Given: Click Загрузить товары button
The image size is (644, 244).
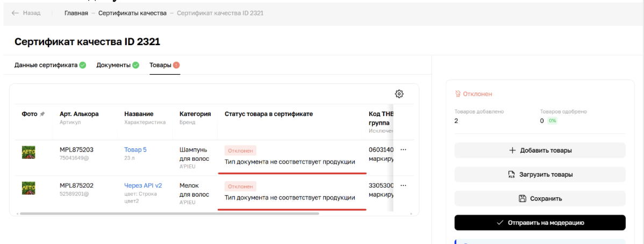Looking at the screenshot, I should click(x=540, y=175).
